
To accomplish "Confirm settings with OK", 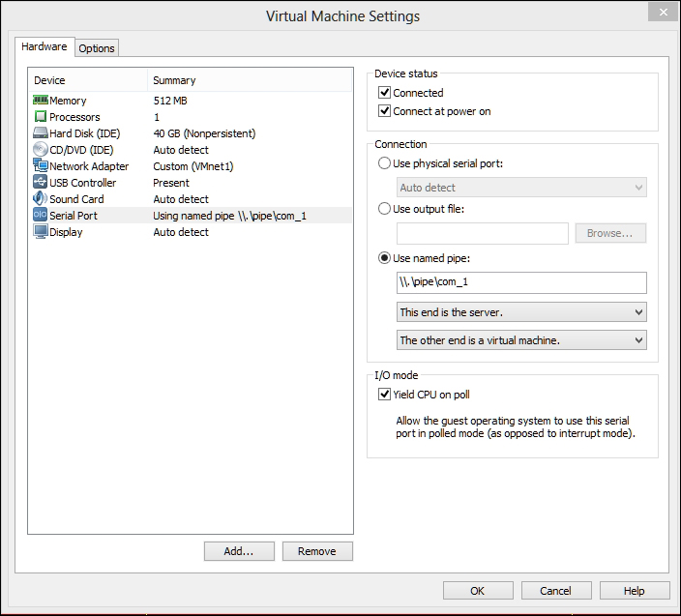I will (x=478, y=591).
